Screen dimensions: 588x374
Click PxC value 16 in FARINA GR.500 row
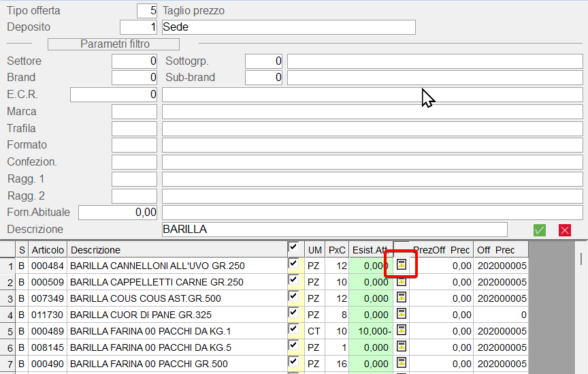pos(342,364)
